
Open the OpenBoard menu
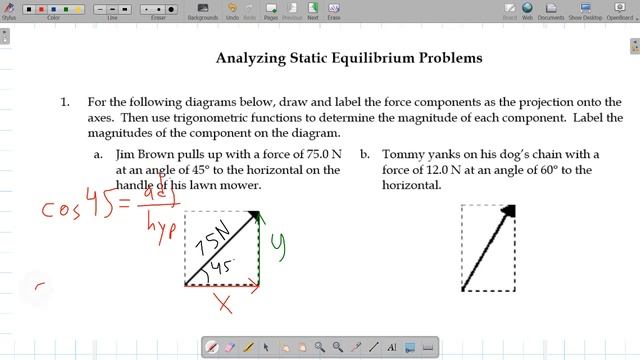pos(621,11)
